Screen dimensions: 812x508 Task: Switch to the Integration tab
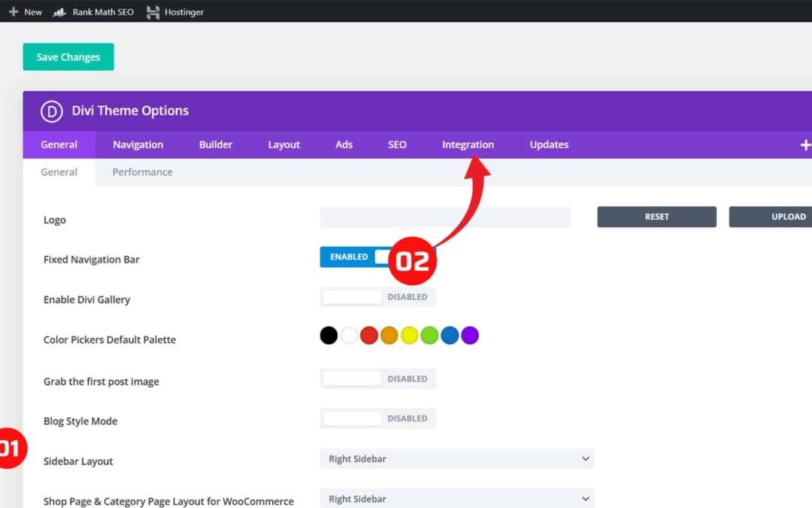point(468,144)
